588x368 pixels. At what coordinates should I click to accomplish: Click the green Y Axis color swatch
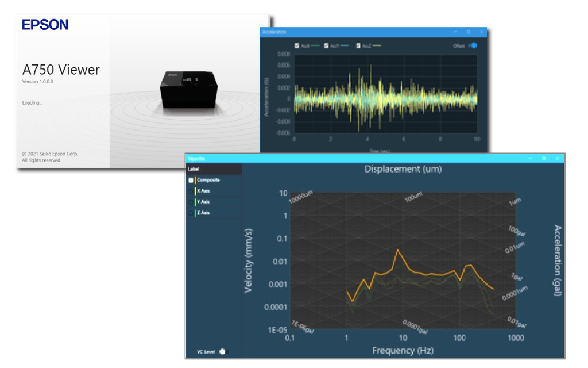point(195,202)
